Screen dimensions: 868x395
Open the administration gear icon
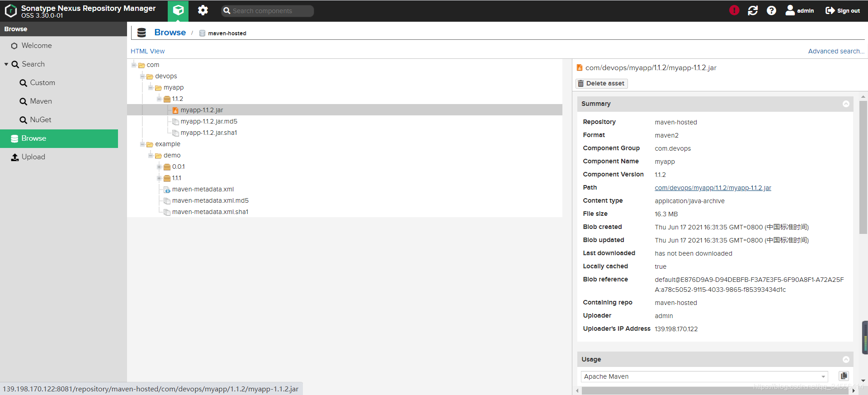click(x=203, y=10)
